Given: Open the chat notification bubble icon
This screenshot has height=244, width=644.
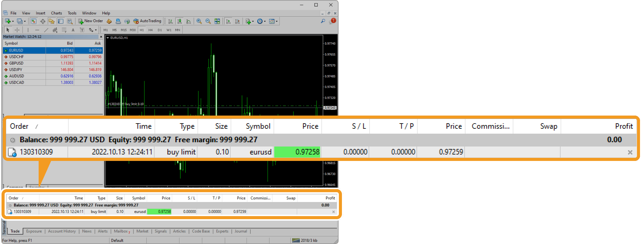Looking at the screenshot, I should click(332, 21).
